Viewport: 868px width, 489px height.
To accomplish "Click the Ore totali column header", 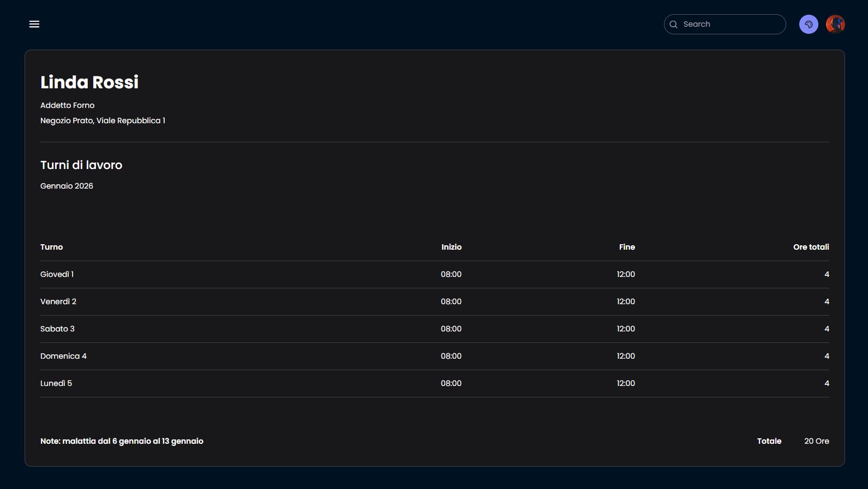I will [x=811, y=247].
